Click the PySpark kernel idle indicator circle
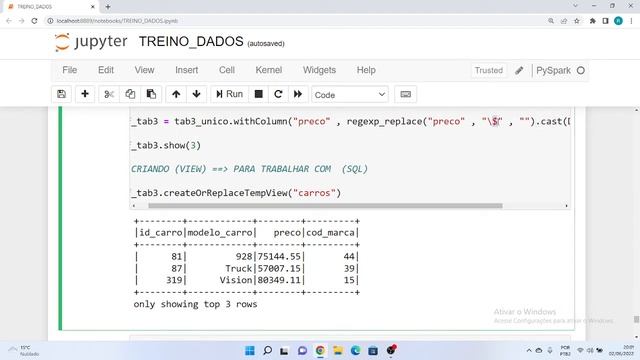 click(x=581, y=71)
